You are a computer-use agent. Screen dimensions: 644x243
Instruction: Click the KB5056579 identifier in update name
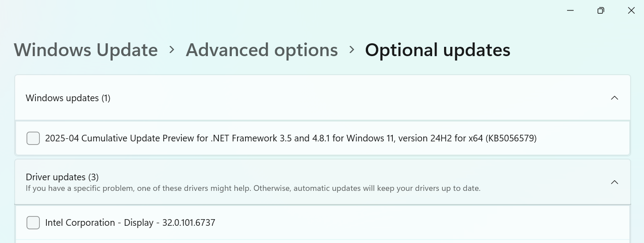(511, 138)
